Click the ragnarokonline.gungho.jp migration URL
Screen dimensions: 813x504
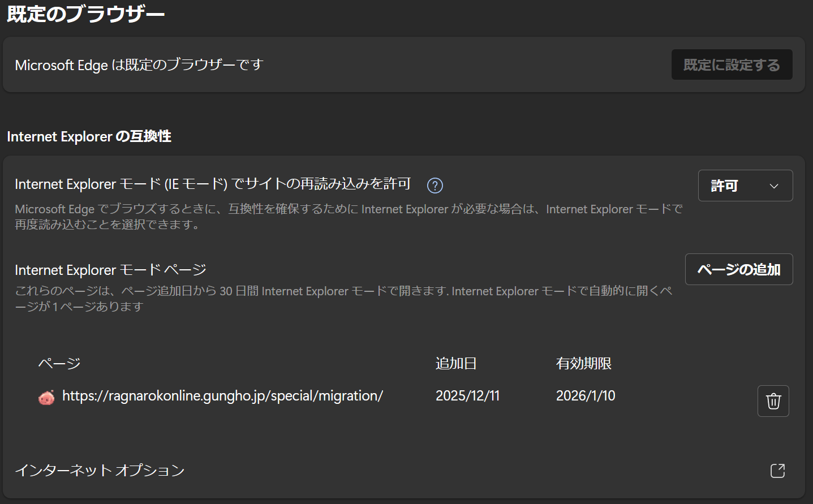[222, 396]
